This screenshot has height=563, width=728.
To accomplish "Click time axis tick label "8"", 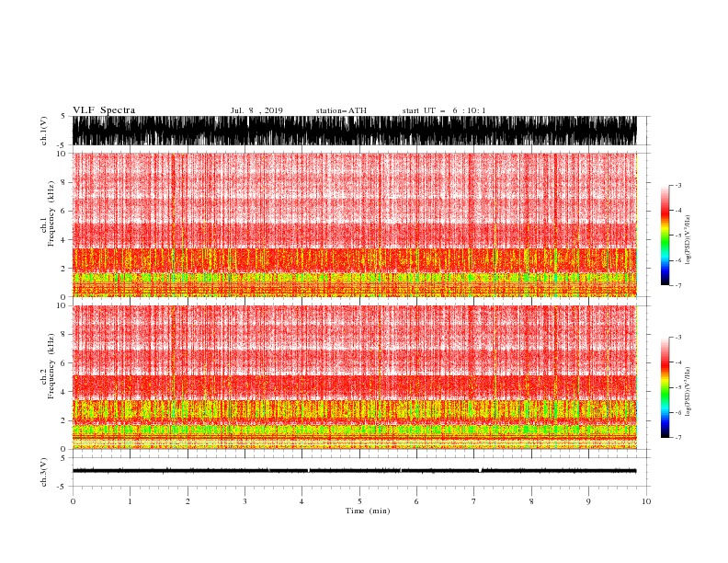I will (x=531, y=501).
